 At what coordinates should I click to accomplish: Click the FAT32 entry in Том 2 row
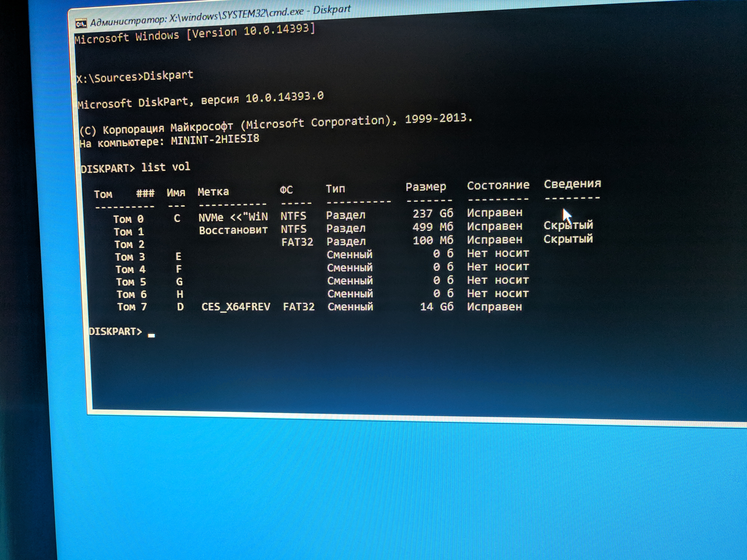(x=297, y=242)
